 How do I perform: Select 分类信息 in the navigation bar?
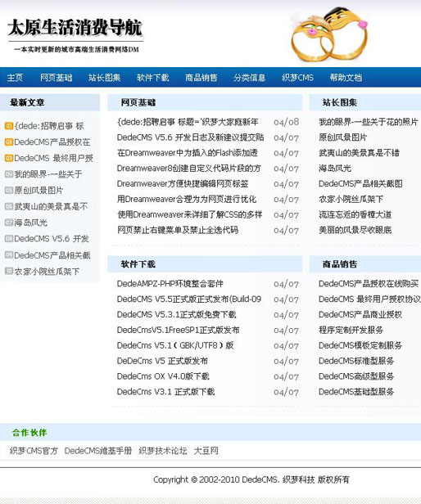pos(250,78)
